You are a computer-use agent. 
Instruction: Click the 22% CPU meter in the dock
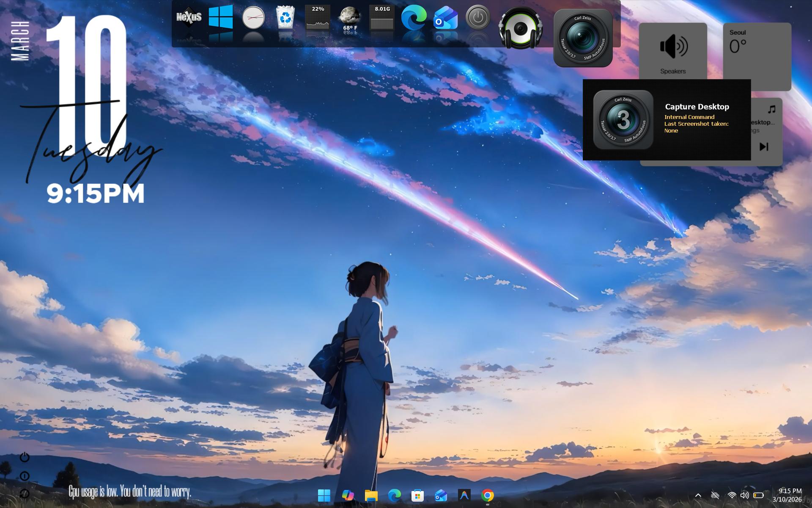pyautogui.click(x=318, y=17)
